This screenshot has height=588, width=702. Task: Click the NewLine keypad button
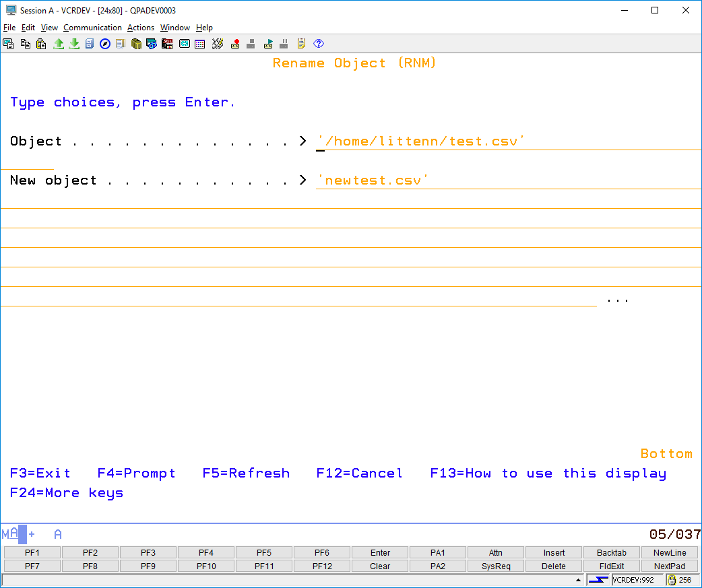point(669,553)
